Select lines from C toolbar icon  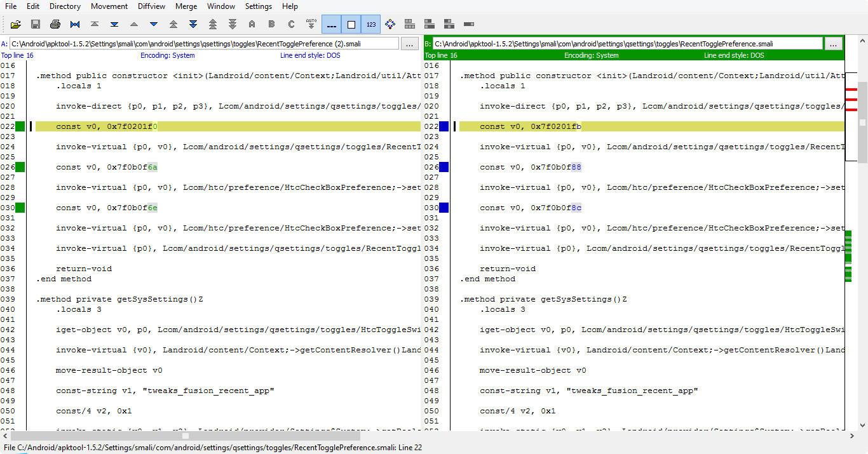point(292,24)
